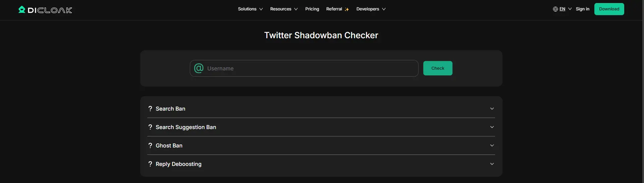Click the globe language icon
The width and height of the screenshot is (644, 183).
(x=555, y=9)
